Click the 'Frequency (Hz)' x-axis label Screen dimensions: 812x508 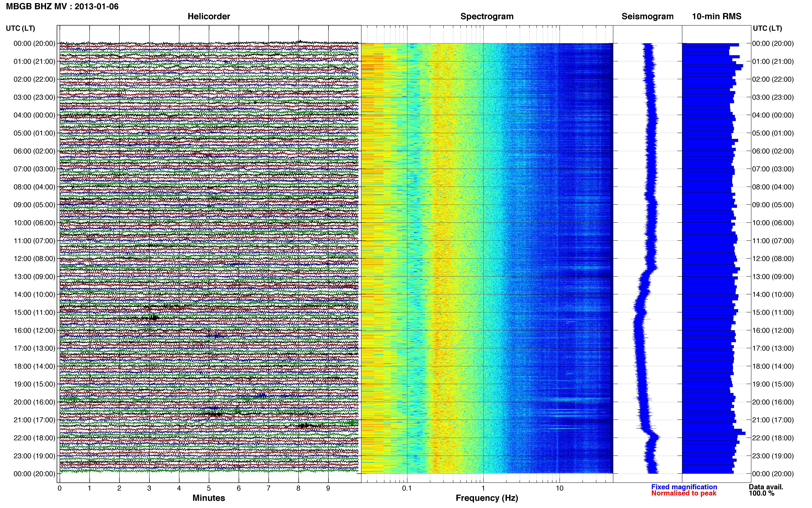click(x=487, y=498)
